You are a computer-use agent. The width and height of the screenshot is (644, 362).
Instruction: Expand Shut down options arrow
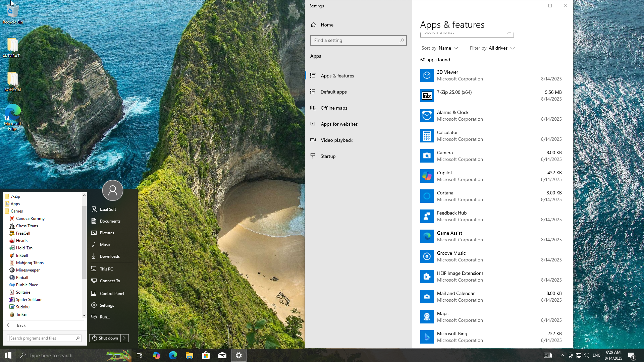click(125, 338)
